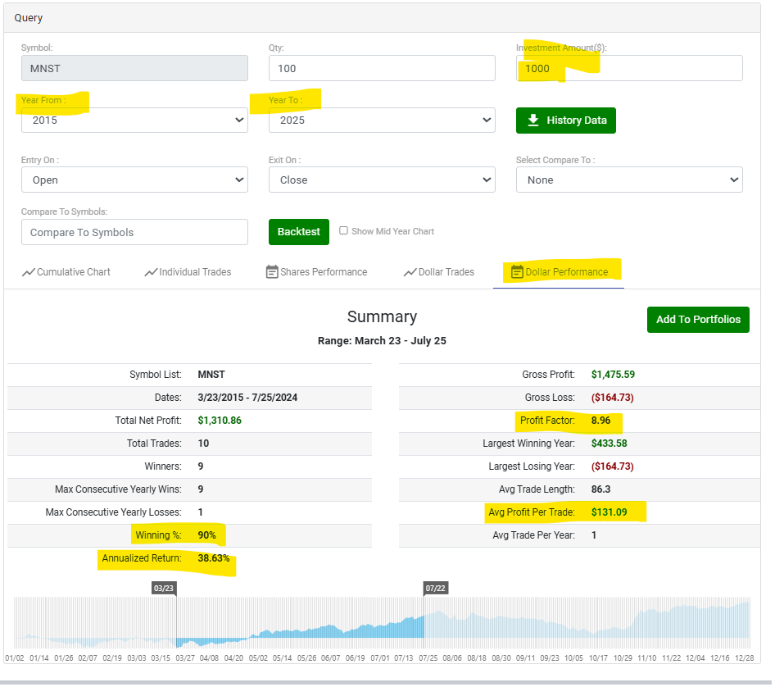Click the dates text 3/23/2015 - 7/25/2024
This screenshot has width=784, height=687.
click(x=247, y=398)
